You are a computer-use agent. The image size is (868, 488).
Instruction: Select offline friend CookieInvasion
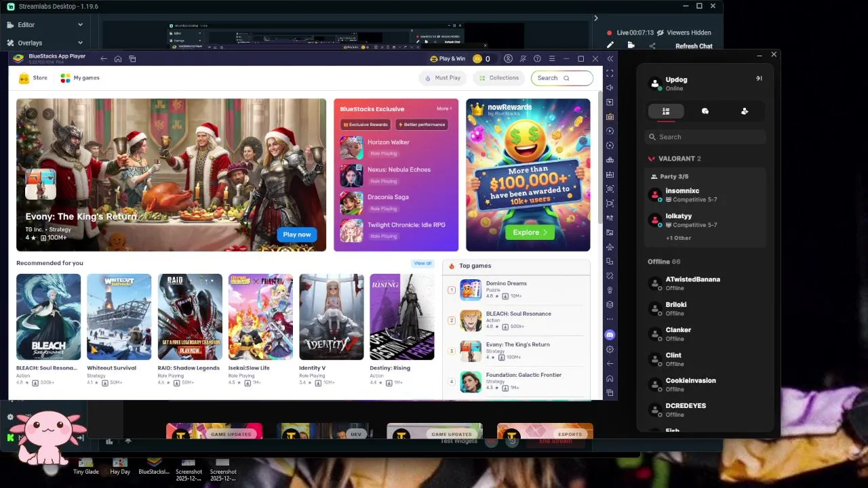pyautogui.click(x=705, y=384)
